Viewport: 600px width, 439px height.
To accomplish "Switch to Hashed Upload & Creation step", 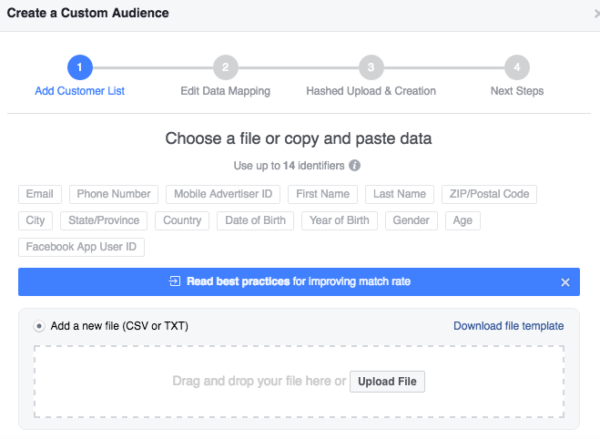I will click(x=371, y=91).
